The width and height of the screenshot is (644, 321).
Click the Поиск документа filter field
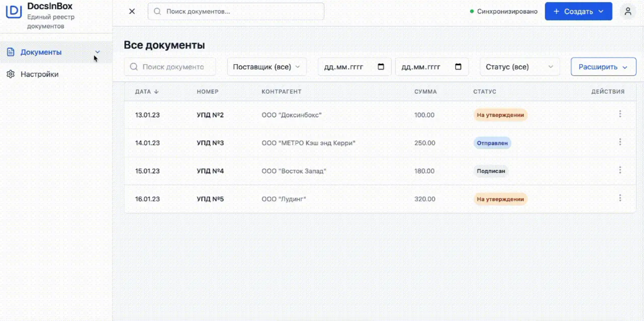[x=170, y=67]
